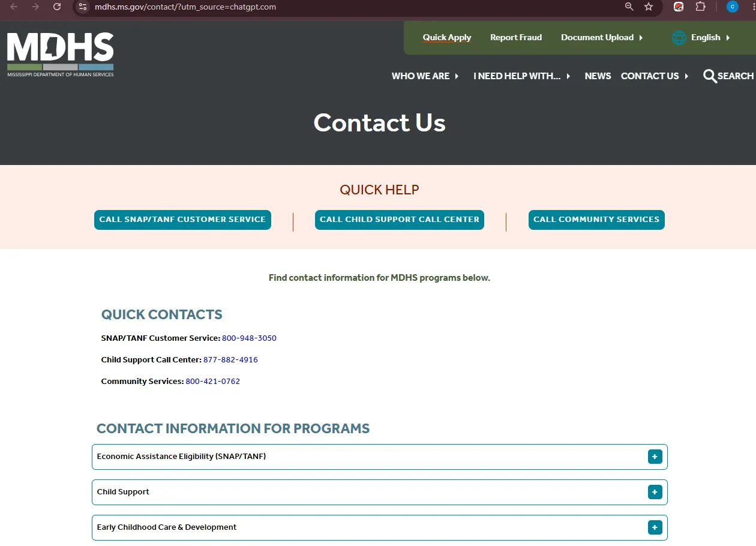Screen dimensions: 756x546
Task: Open the red extension icon in the toolbar
Action: [679, 7]
